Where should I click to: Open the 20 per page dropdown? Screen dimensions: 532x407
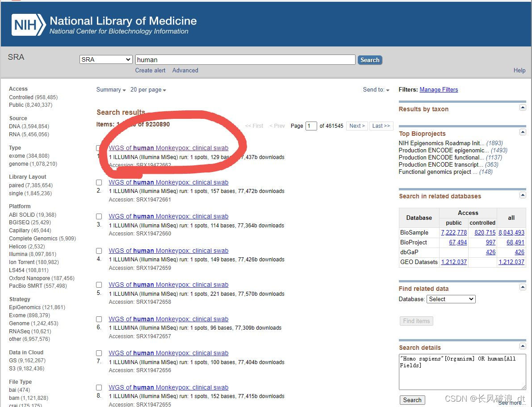pos(148,90)
